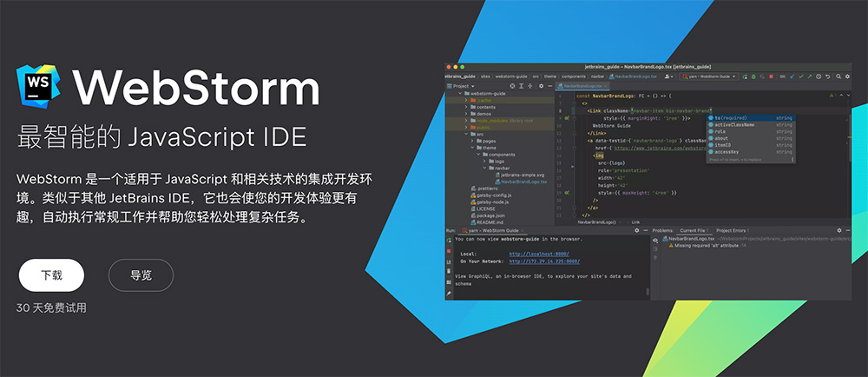Select the activeClassName completion suggestion
This screenshot has width=868, height=377.
tap(751, 124)
